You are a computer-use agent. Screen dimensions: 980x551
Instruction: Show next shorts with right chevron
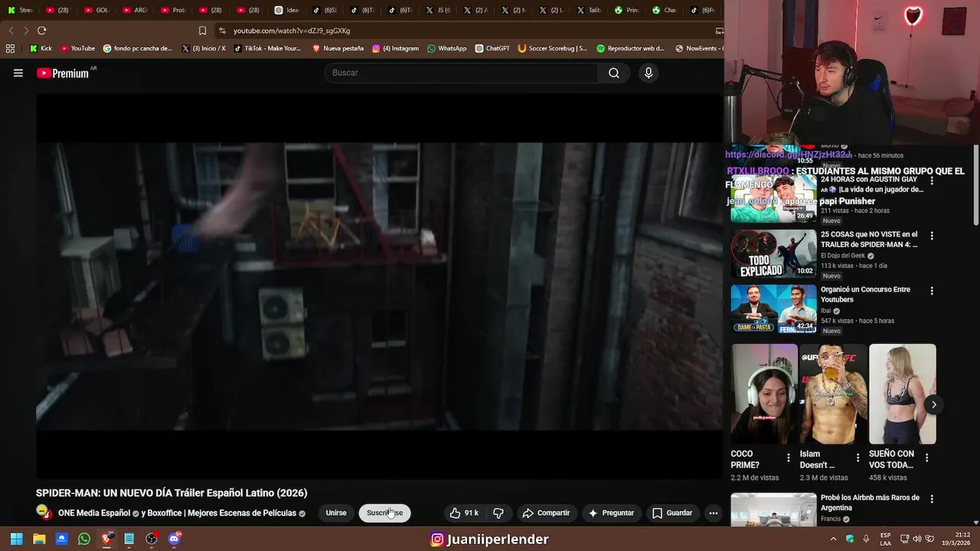coord(933,405)
